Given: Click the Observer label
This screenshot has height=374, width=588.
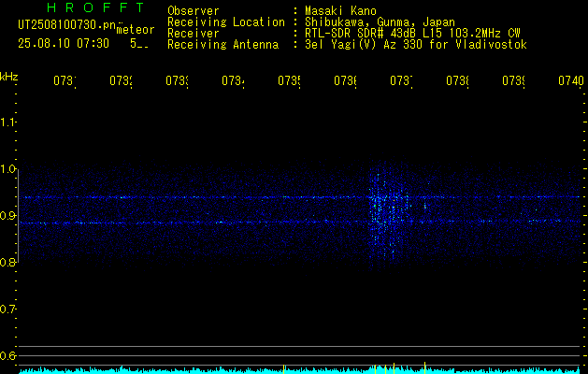Looking at the screenshot, I should 194,10.
